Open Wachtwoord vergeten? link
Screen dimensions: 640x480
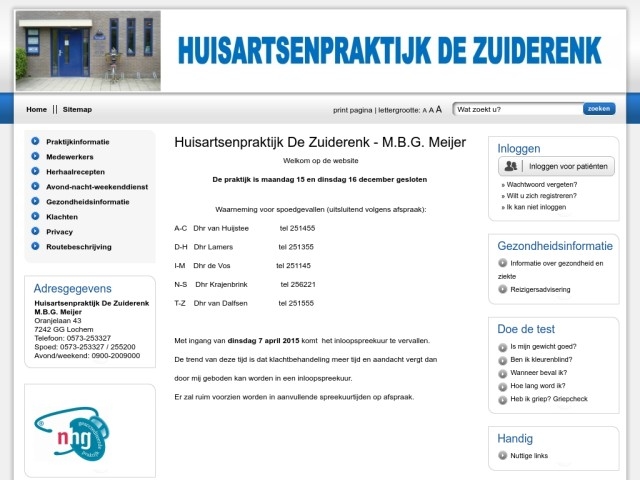tap(542, 185)
